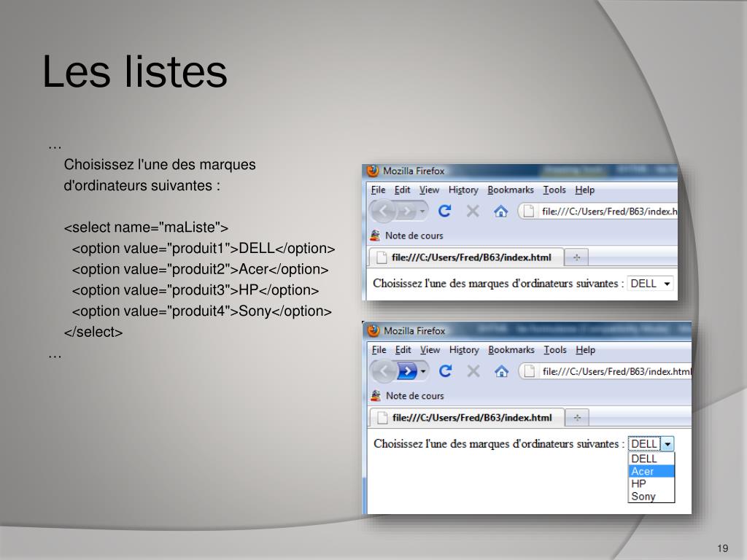Click Back arrow in upper Firefox window
The height and width of the screenshot is (560, 747).
(384, 211)
